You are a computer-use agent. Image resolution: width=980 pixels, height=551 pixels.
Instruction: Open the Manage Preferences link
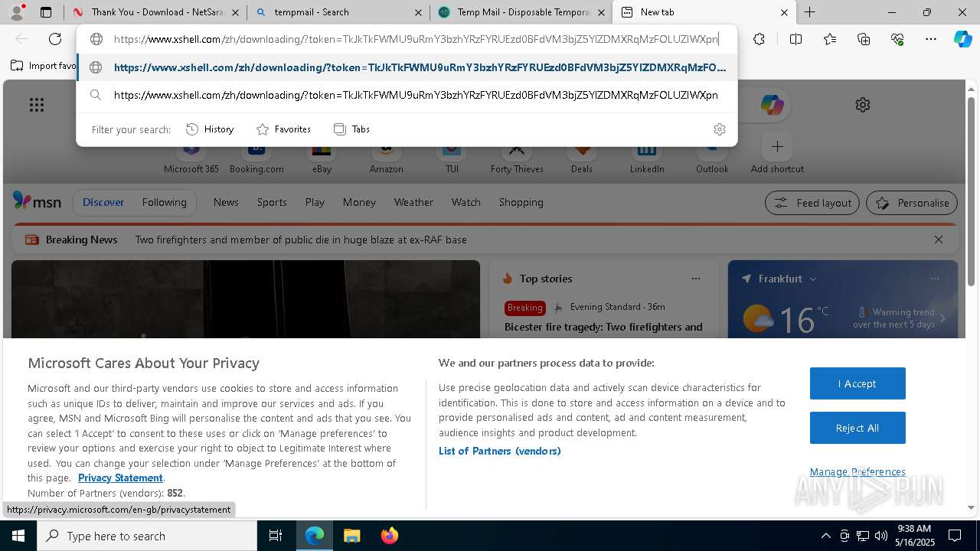pos(857,471)
